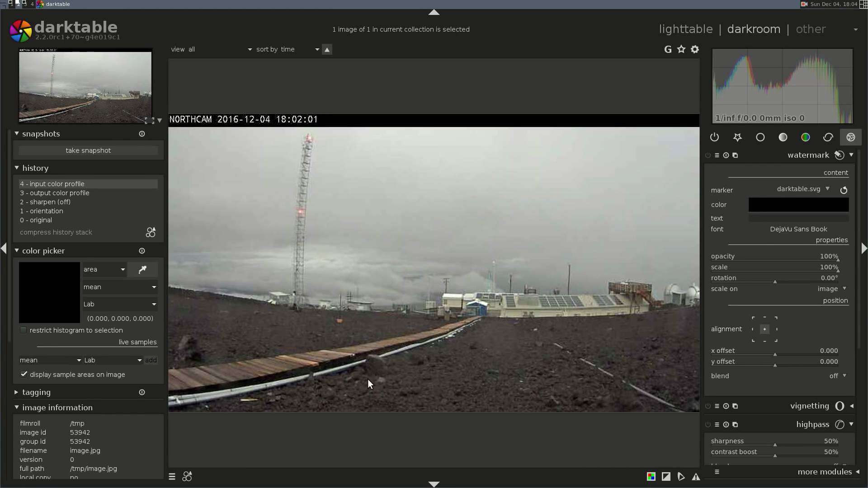Enable restrict histogram to selection
Screen dimensions: 868x488
(24, 330)
